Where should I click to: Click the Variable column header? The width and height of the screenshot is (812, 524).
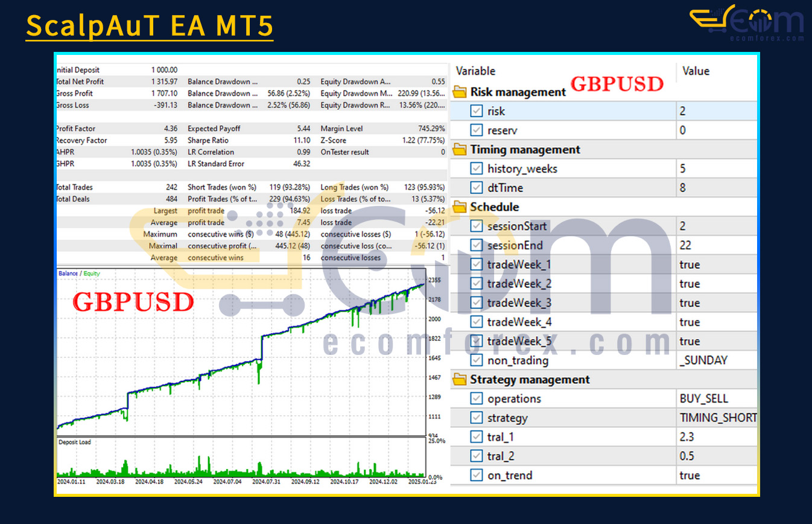click(x=475, y=71)
